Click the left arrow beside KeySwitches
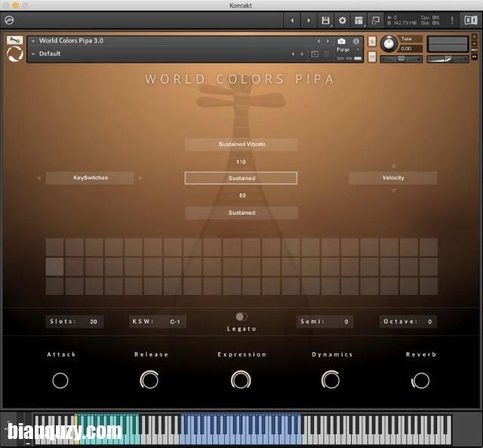Viewport: 483px width, 448px height. point(38,178)
